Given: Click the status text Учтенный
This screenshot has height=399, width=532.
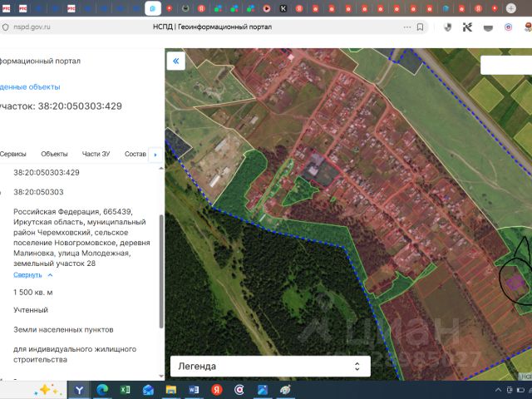Looking at the screenshot, I should coord(31,310).
